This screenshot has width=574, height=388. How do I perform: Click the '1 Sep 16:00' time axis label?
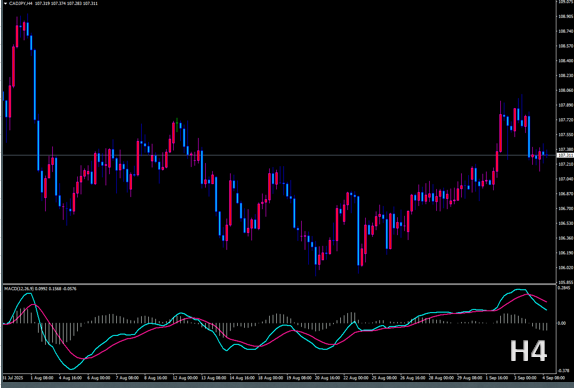pyautogui.click(x=497, y=378)
